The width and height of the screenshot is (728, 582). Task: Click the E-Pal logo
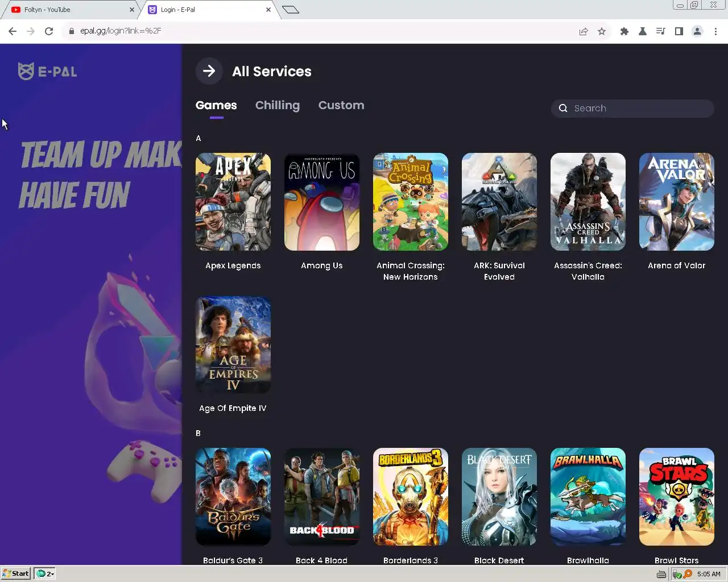click(x=48, y=71)
